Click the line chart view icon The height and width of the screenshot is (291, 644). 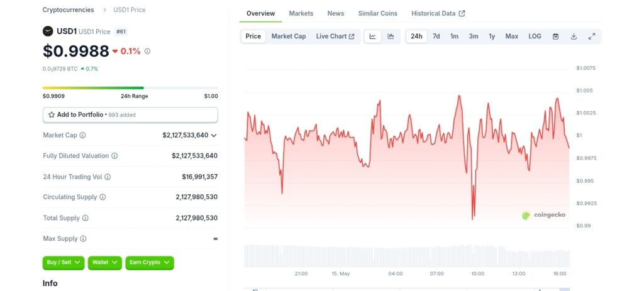point(372,36)
